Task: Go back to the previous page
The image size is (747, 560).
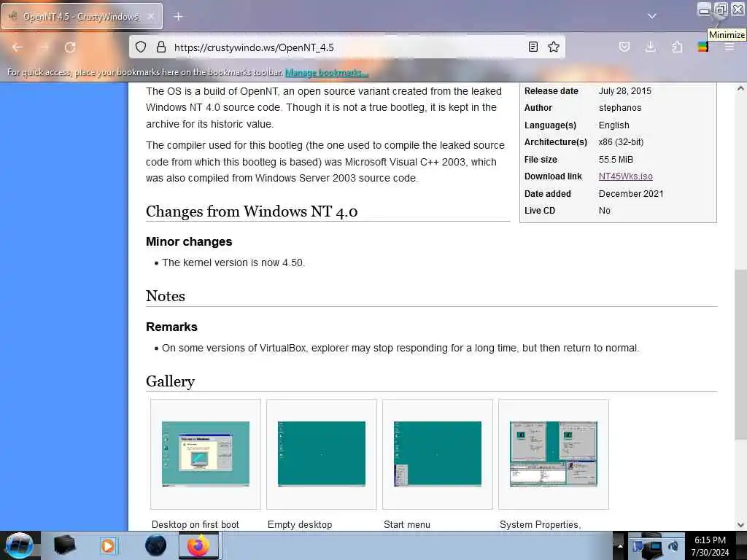Action: pos(18,47)
